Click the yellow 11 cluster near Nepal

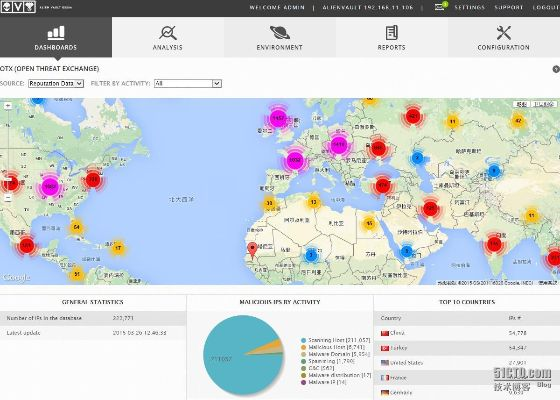point(532,216)
